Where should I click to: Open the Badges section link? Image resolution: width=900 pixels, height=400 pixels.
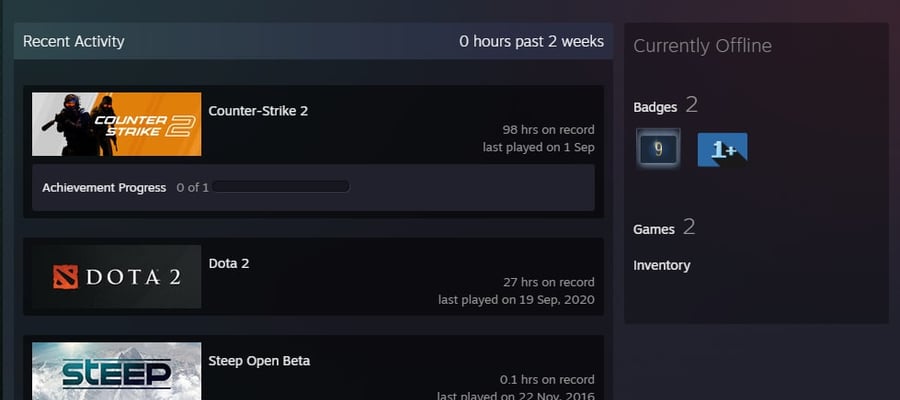655,107
